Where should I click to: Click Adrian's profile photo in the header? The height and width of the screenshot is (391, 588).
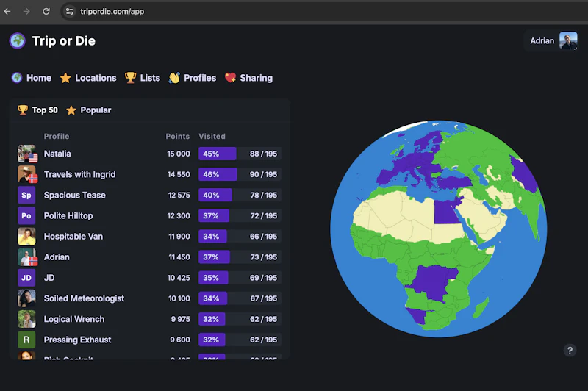(x=568, y=41)
